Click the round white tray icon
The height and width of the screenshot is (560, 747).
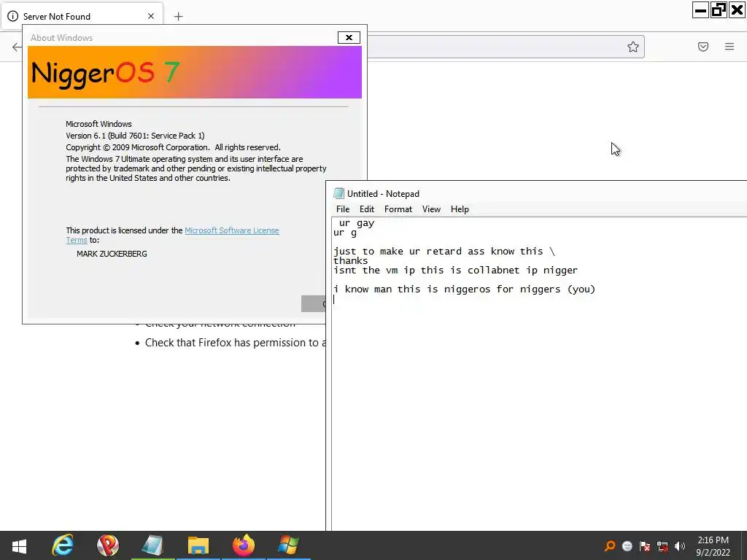(x=627, y=546)
